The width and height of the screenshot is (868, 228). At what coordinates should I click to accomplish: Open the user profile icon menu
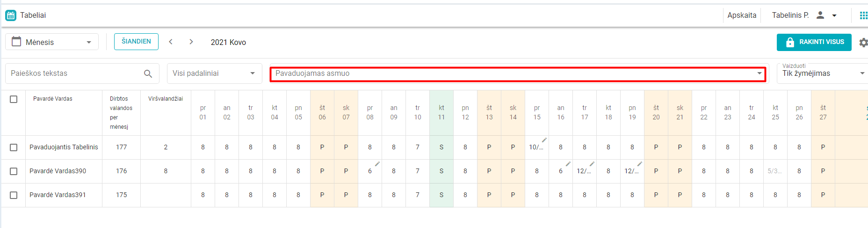coord(820,15)
